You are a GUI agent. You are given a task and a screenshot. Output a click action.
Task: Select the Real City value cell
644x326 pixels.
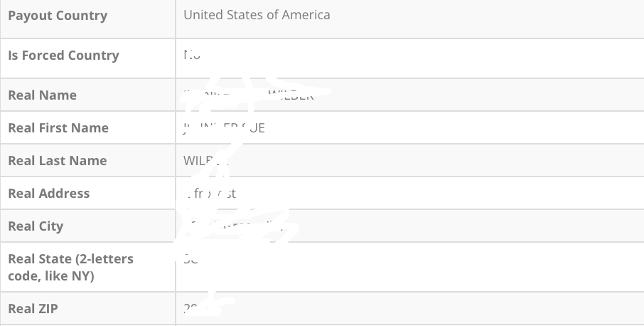click(x=409, y=226)
